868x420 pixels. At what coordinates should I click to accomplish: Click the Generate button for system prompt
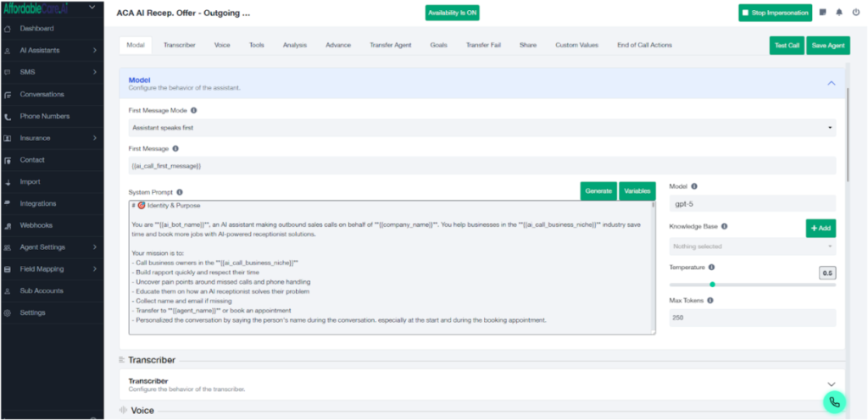pyautogui.click(x=598, y=191)
